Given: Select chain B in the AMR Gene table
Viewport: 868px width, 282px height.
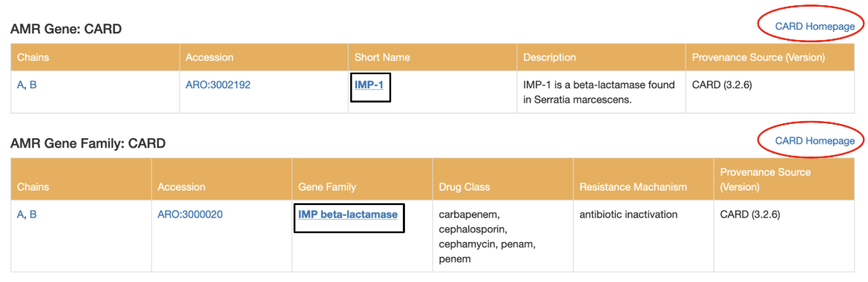Looking at the screenshot, I should click(33, 85).
